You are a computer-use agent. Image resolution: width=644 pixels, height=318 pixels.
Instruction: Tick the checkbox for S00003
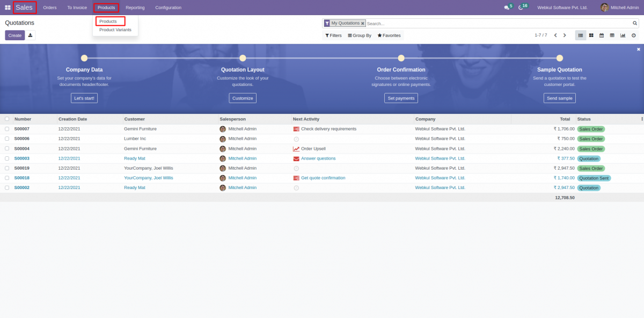pyautogui.click(x=7, y=158)
